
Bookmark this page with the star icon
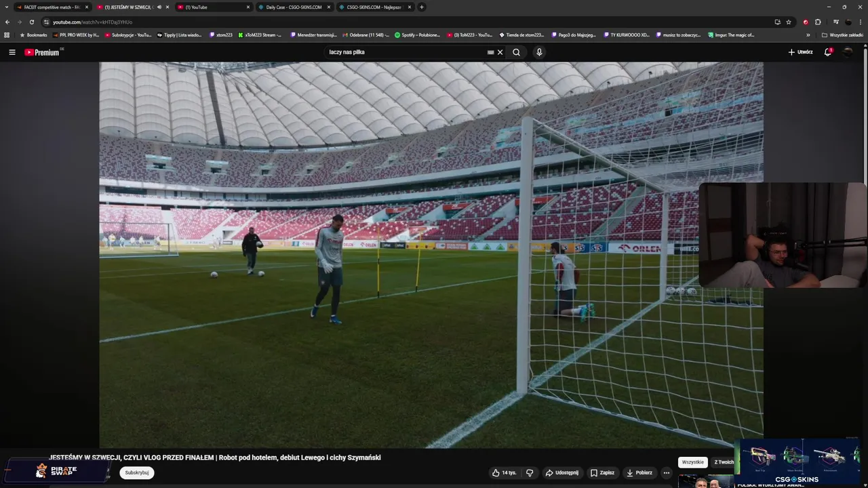coord(789,22)
